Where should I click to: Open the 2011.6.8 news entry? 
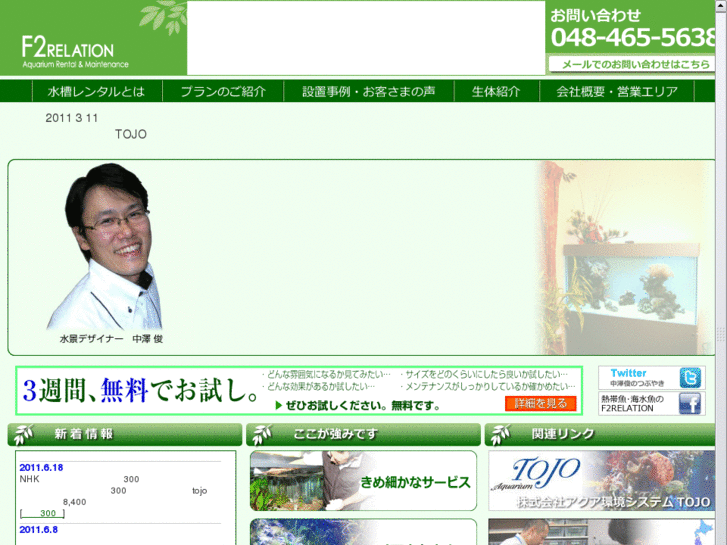38,530
